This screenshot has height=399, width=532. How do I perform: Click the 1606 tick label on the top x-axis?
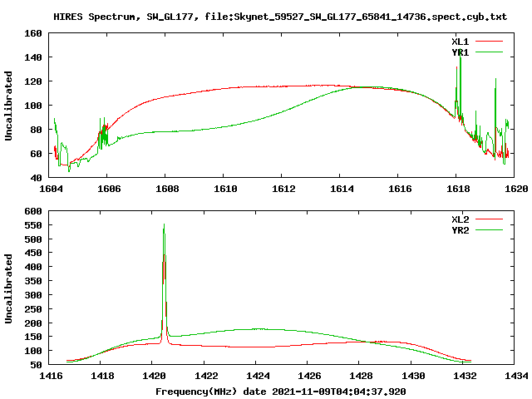click(x=109, y=189)
